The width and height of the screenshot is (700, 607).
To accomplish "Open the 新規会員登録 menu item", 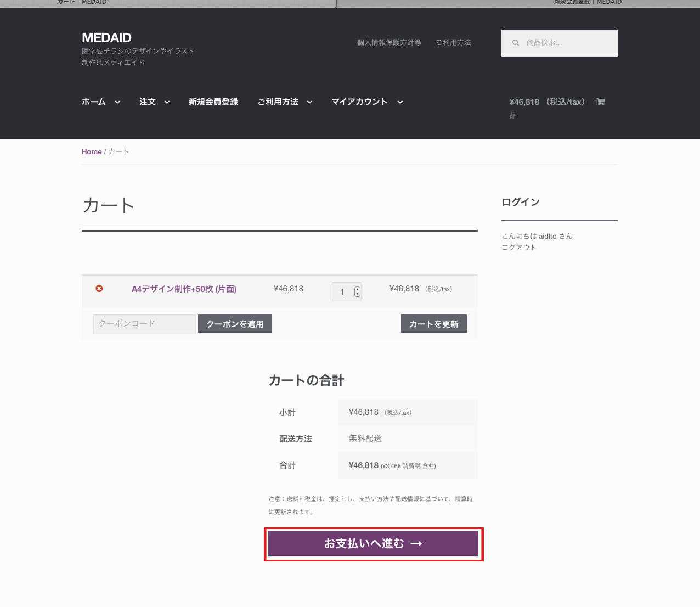I will [x=213, y=102].
